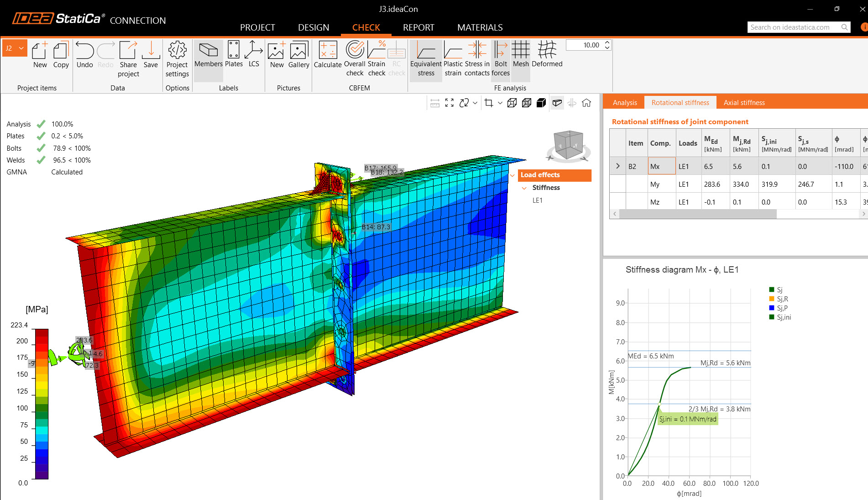Create a New picture
Screen dimensions: 868x500
(x=277, y=55)
